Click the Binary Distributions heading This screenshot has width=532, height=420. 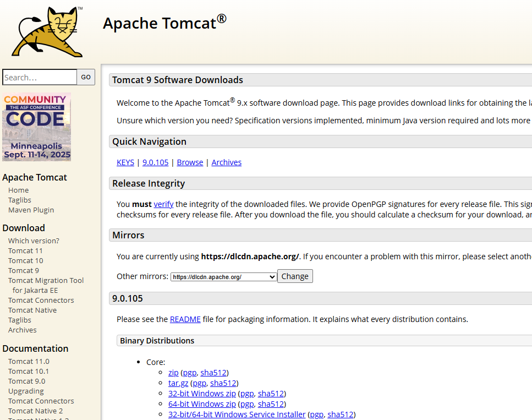[157, 341]
